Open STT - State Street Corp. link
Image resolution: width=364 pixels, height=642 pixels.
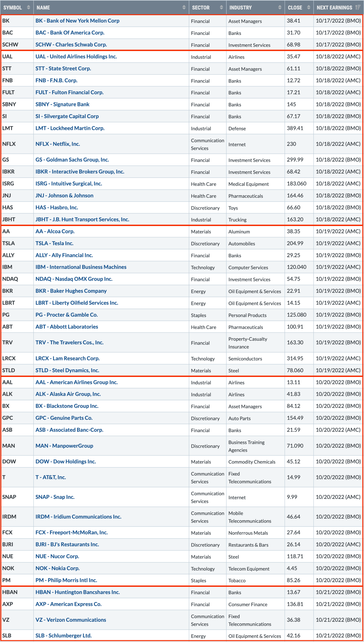tap(63, 68)
